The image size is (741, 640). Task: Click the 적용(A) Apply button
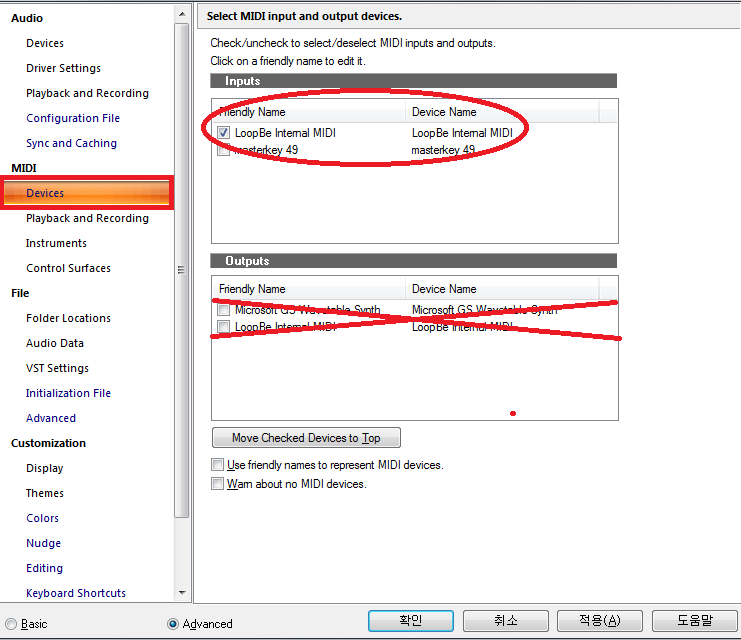coord(600,621)
